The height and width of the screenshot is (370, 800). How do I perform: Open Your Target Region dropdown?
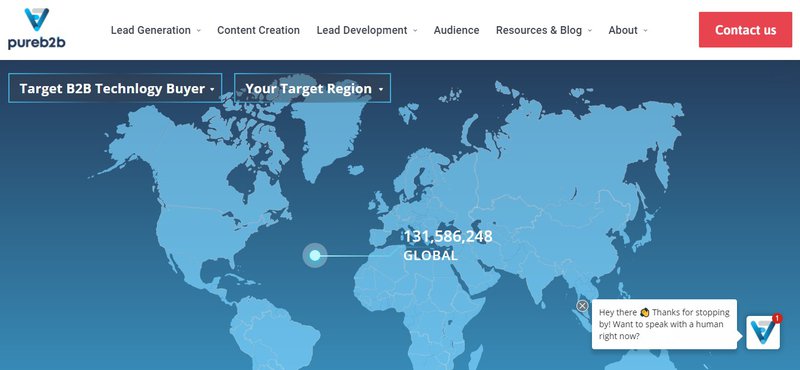312,88
